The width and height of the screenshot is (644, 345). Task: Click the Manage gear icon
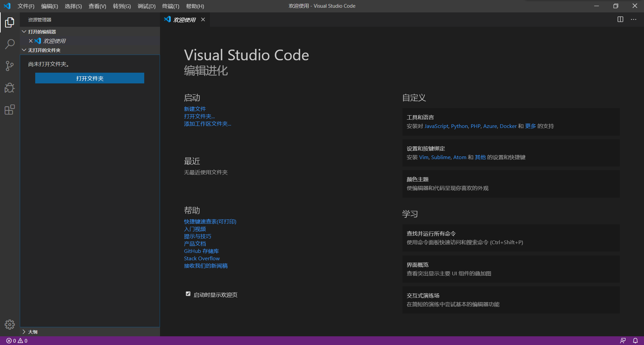pos(10,324)
